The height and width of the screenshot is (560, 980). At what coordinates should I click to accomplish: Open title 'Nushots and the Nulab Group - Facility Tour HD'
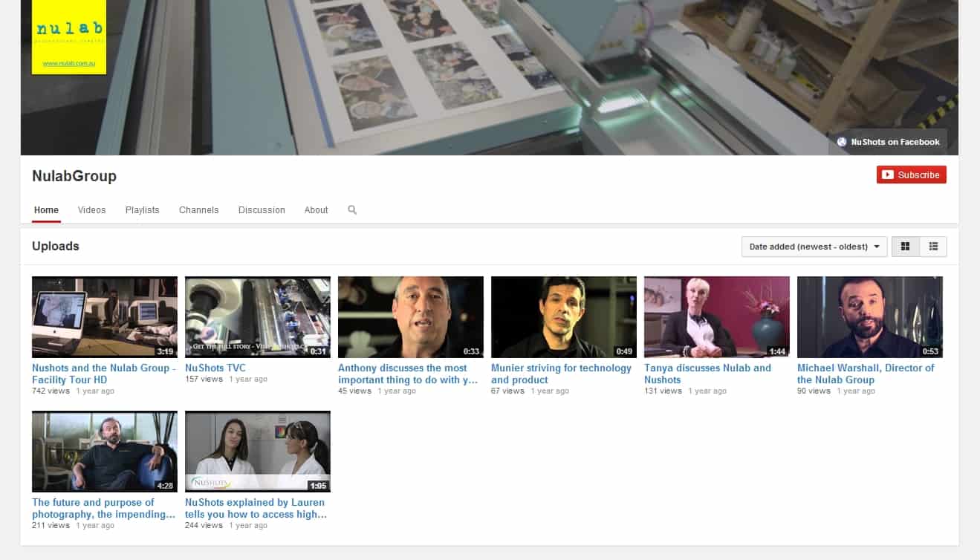[x=104, y=374]
